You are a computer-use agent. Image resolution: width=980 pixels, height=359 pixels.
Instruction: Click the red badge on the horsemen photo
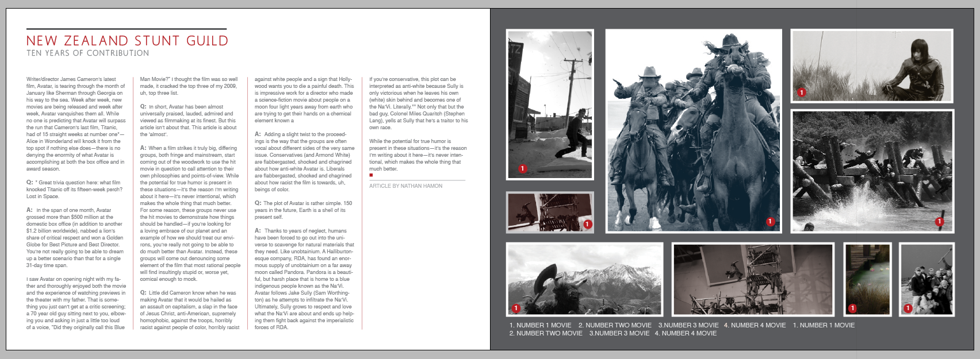(770, 222)
